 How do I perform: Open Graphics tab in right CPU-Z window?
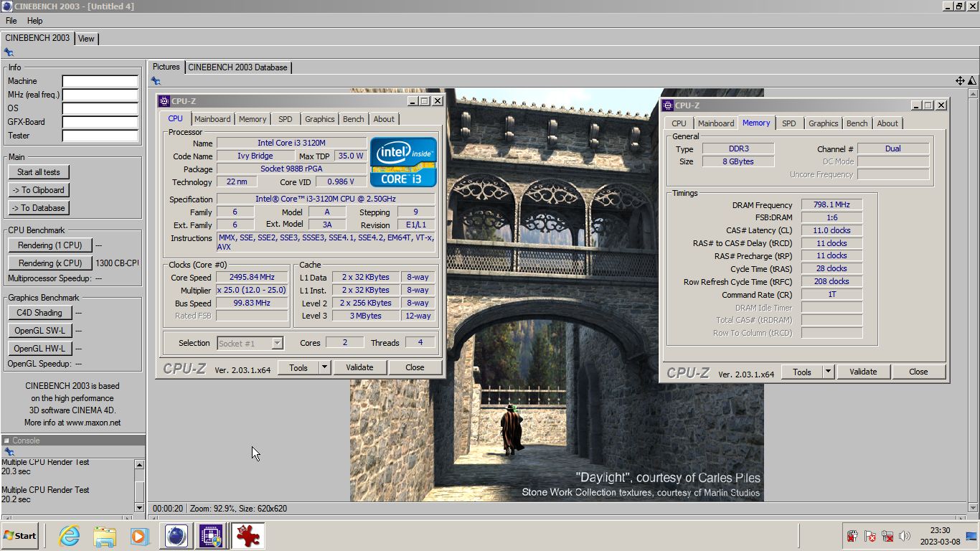[x=823, y=123]
